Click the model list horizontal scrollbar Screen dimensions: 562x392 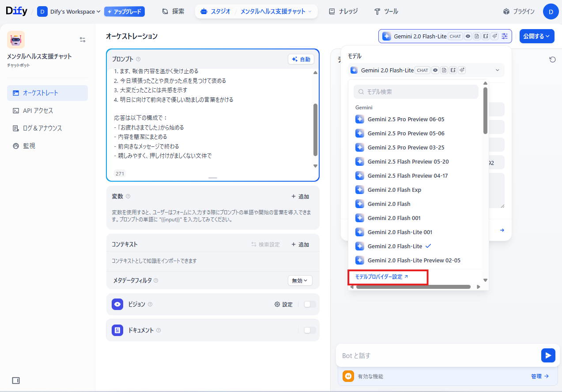pyautogui.click(x=413, y=287)
